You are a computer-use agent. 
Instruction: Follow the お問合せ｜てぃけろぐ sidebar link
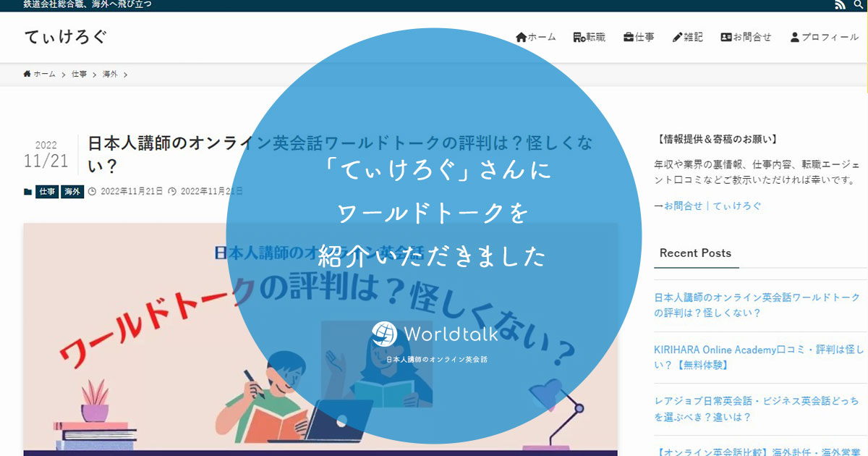tap(712, 206)
